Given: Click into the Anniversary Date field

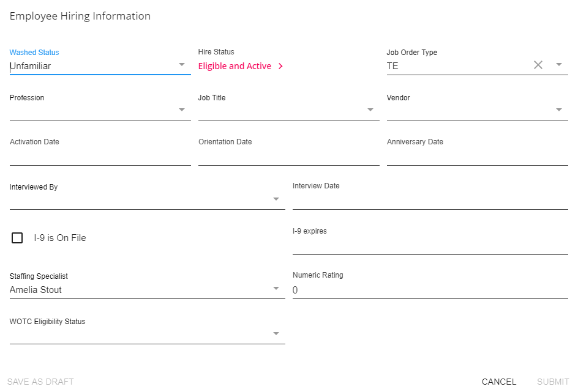Looking at the screenshot, I should 477,155.
